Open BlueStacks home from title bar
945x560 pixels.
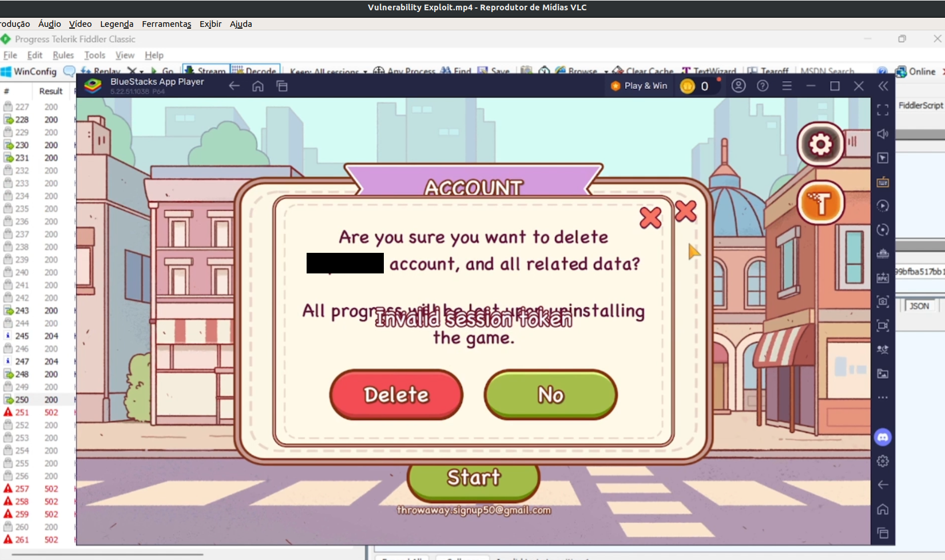(x=258, y=86)
